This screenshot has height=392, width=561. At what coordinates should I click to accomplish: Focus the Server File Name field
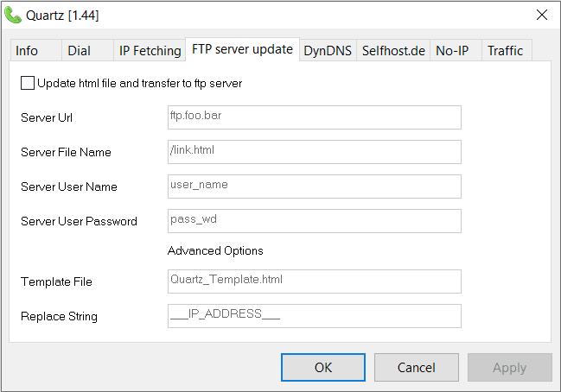tap(314, 152)
